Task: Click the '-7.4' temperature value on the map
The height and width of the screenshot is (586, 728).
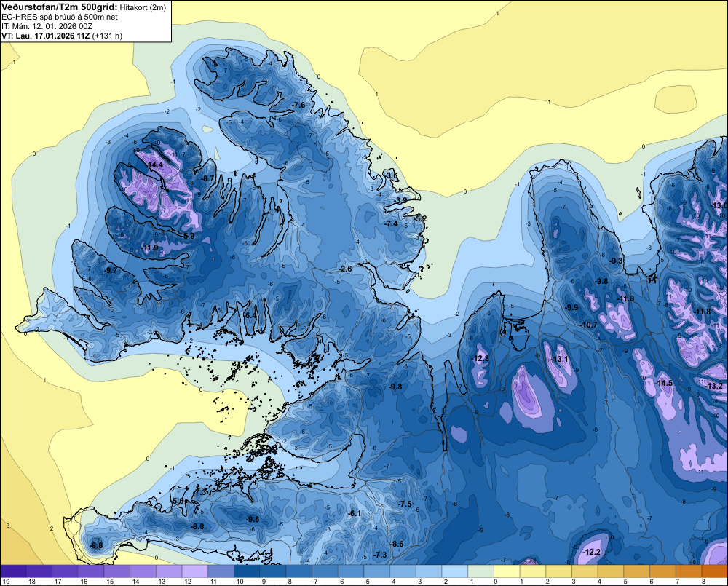Action: pos(391,223)
